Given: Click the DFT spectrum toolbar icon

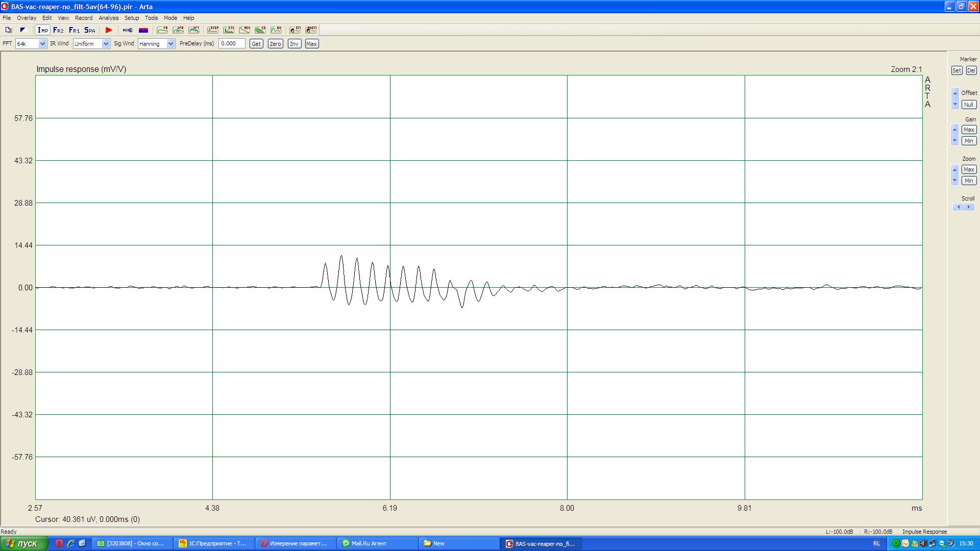Looking at the screenshot, I should [194, 30].
